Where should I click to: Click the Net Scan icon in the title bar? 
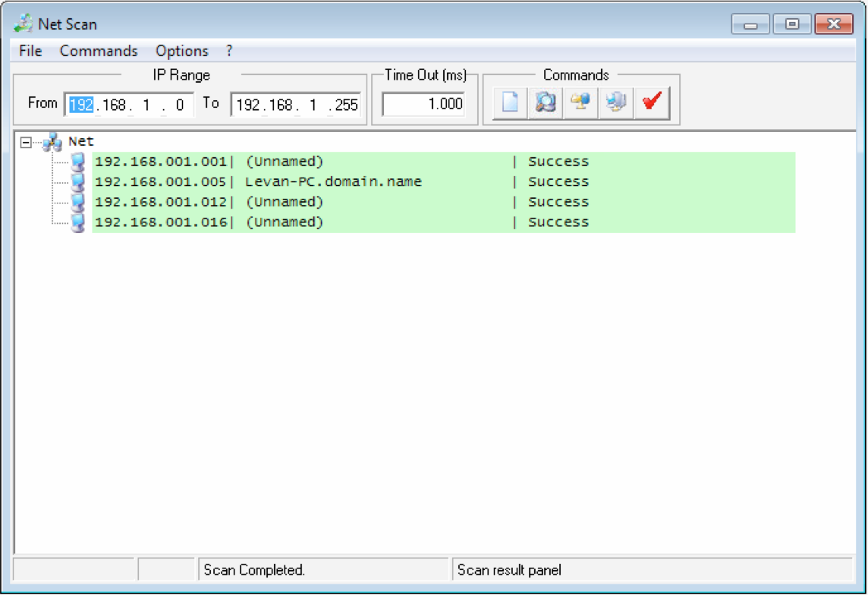[23, 24]
